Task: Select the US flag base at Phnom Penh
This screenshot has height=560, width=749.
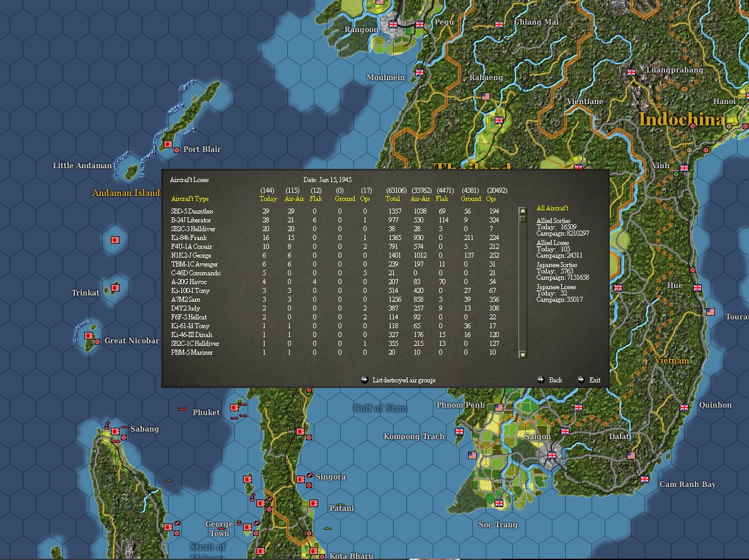Action: 499,407
